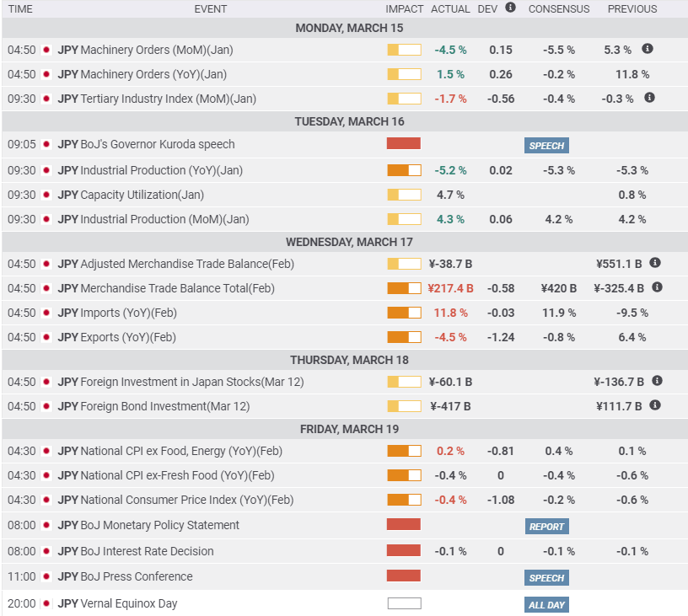Click info icon on Merchandise Trade Balance Total row
The width and height of the screenshot is (688, 616).
(657, 287)
